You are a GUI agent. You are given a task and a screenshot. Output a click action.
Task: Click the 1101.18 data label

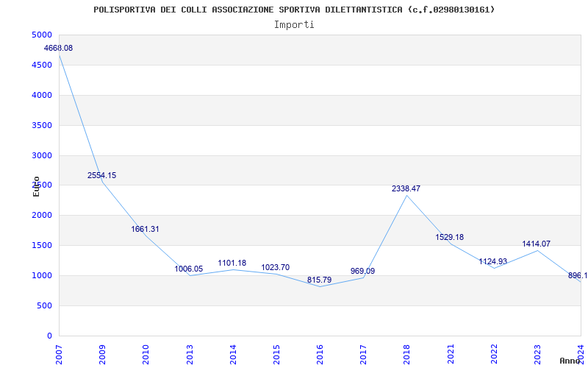232,263
